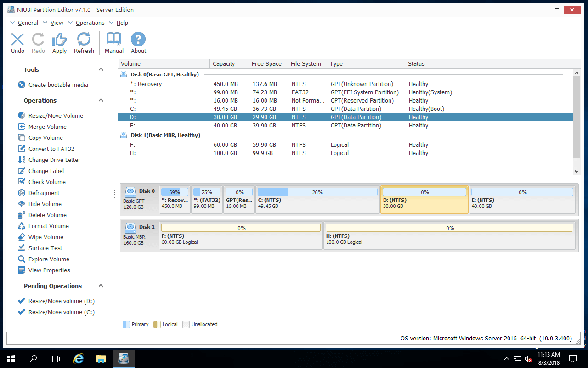Select Recovery 450.0 MB partition block
This screenshot has width=588, height=368.
point(175,200)
